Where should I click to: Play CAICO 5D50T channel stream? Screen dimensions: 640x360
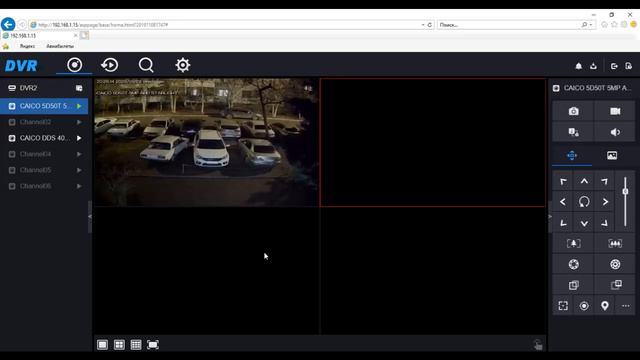[79, 106]
